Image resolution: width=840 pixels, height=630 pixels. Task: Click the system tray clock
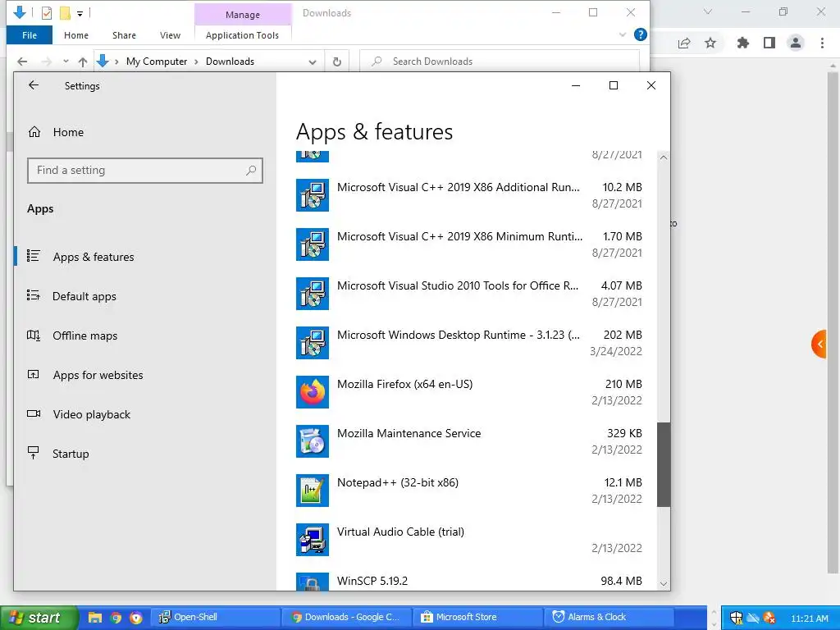[x=809, y=619]
